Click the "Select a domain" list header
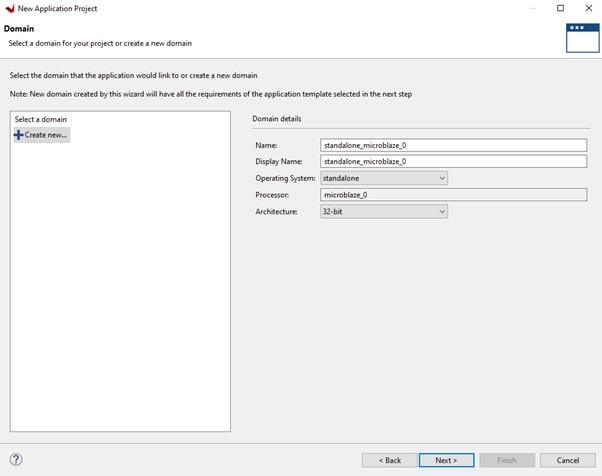The image size is (602, 476). tap(41, 120)
